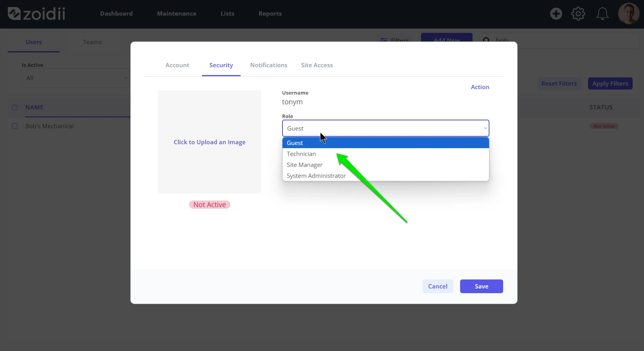
Task: Open the user profile avatar
Action: pyautogui.click(x=629, y=14)
